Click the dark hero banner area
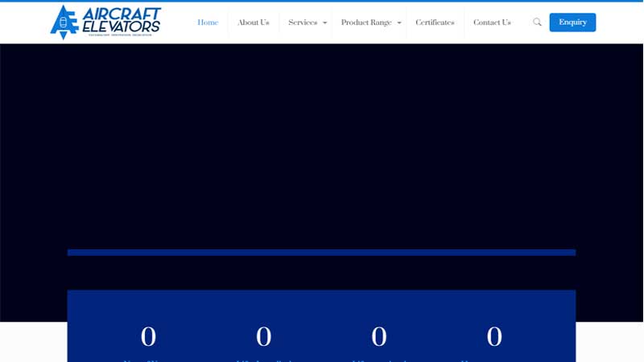Image resolution: width=644 pixels, height=362 pixels. coord(322,145)
